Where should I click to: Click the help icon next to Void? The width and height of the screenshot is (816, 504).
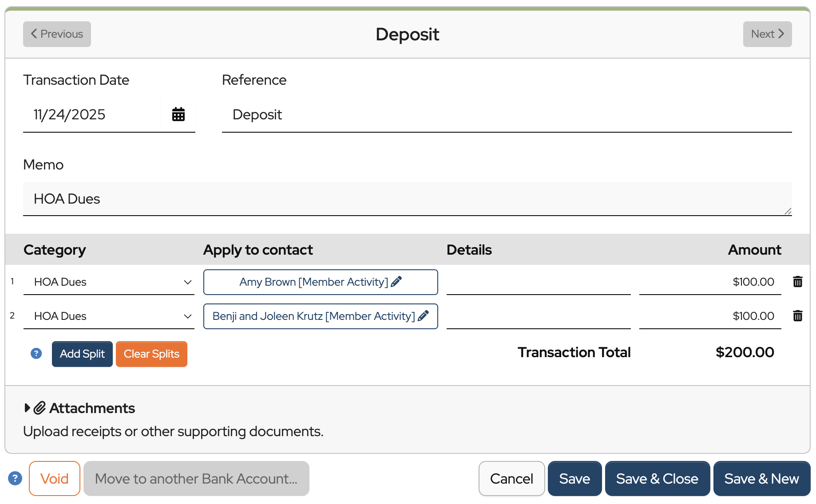[x=15, y=478]
